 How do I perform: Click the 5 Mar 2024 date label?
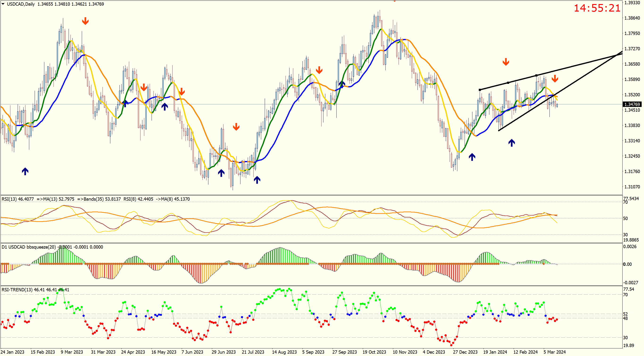click(554, 352)
